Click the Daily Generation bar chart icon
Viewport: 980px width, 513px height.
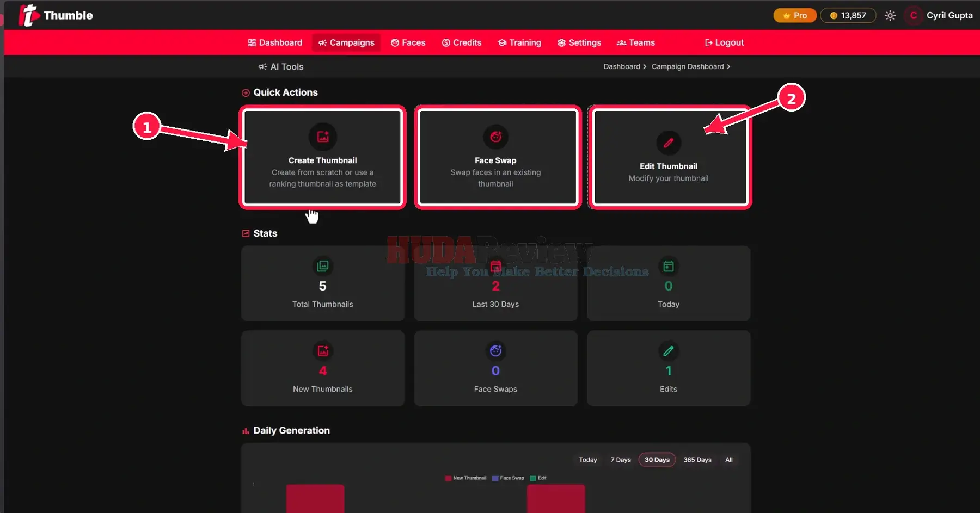click(x=246, y=431)
